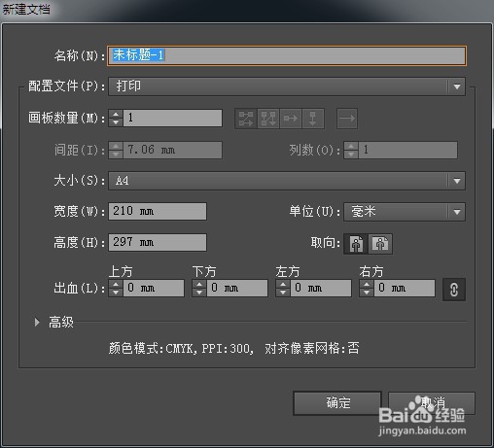Expand the 高级 advanced section
The width and height of the screenshot is (494, 448).
(37, 322)
